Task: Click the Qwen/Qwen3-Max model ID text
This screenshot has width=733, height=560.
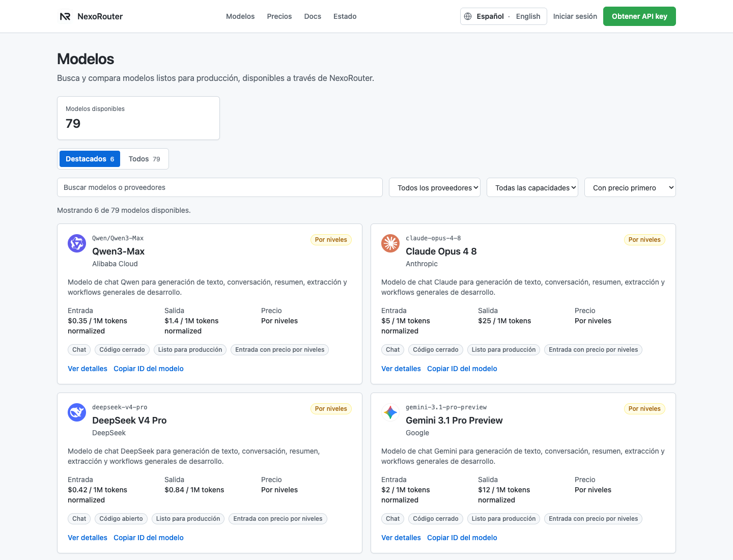Action: coord(118,238)
